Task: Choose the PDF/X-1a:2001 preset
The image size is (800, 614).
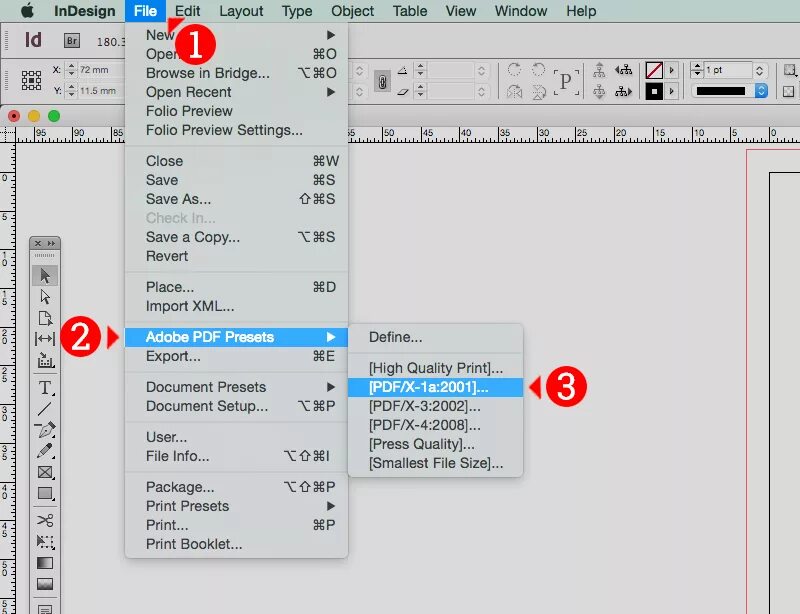Action: click(x=435, y=387)
